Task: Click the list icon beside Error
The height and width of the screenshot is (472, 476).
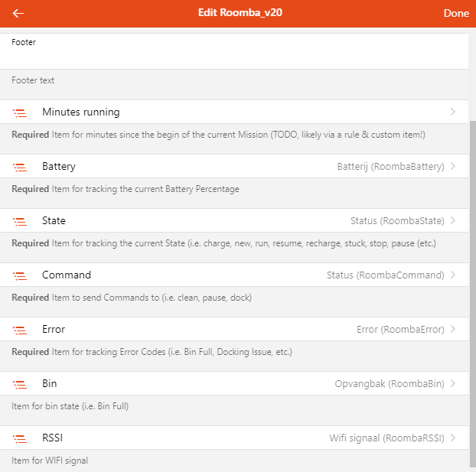Action: [20, 330]
